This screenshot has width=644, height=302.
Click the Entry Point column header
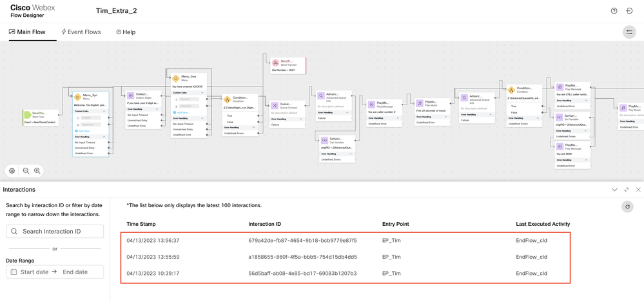pyautogui.click(x=396, y=224)
